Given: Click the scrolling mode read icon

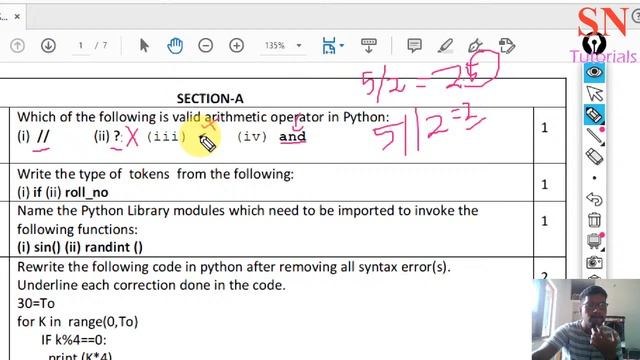Looking at the screenshot, I should coord(369,45).
